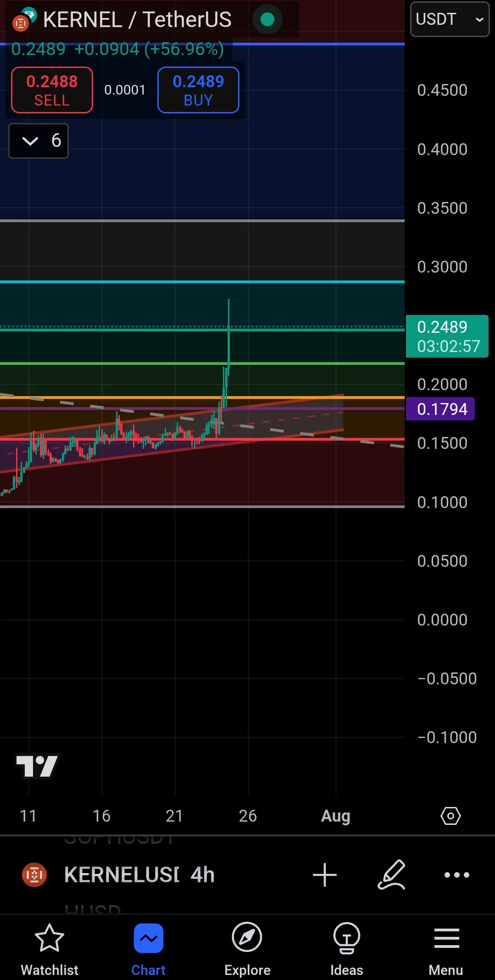Tap the 16 date label on time axis

tap(101, 816)
